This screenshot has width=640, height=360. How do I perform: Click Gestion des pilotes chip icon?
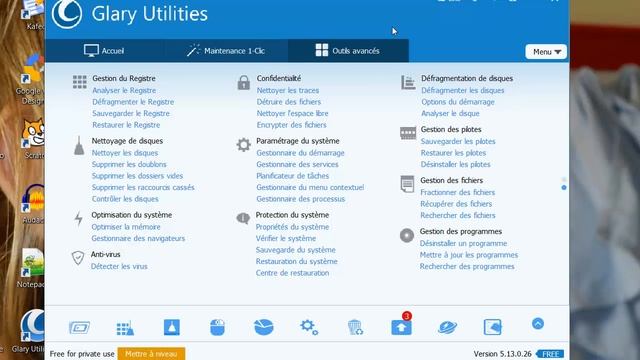[x=408, y=133]
